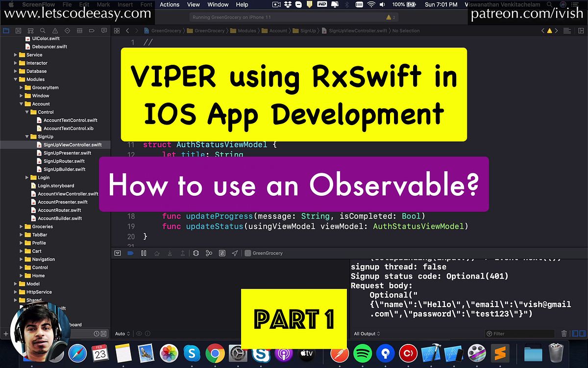The image size is (588, 368).
Task: Collapse the Account folder in navigator
Action: (22, 104)
